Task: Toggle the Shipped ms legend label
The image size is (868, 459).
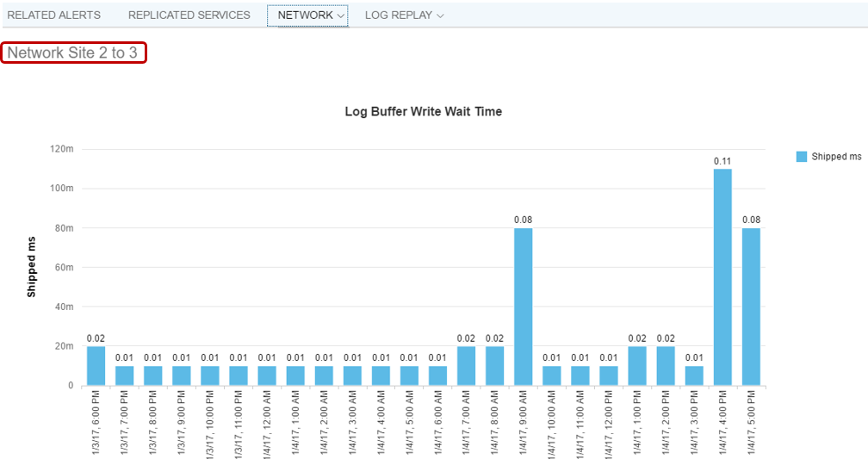Action: pos(836,157)
